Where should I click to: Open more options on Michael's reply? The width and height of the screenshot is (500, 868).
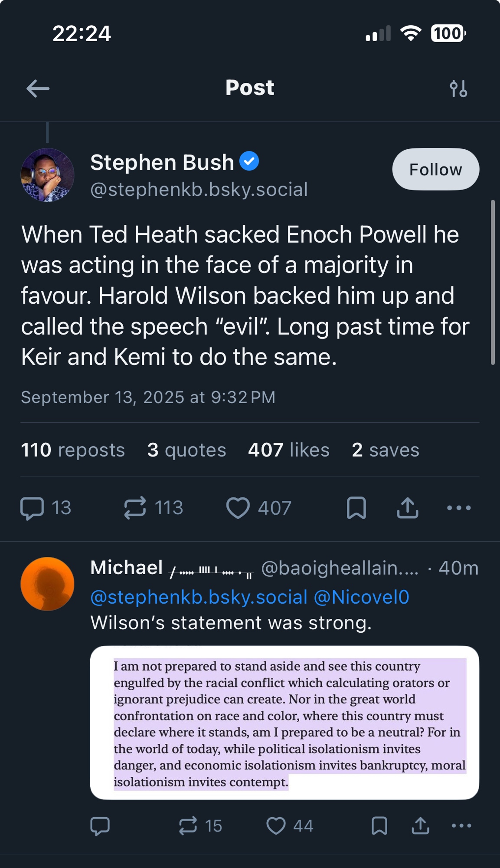point(461,826)
